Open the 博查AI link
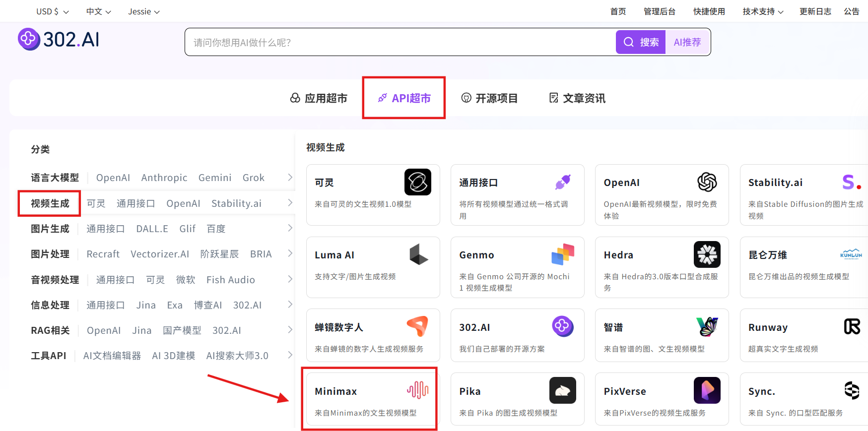This screenshot has width=868, height=431. [x=208, y=305]
